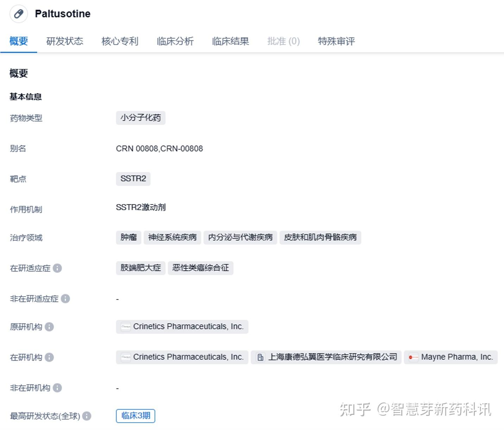The width and height of the screenshot is (504, 430).
Task: Switch to the 核心专利 tab
Action: click(120, 41)
